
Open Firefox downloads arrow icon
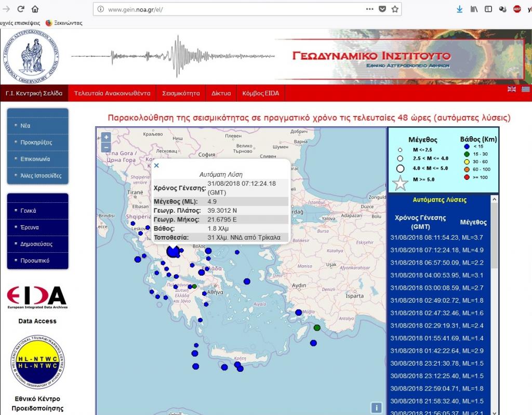[x=459, y=9]
